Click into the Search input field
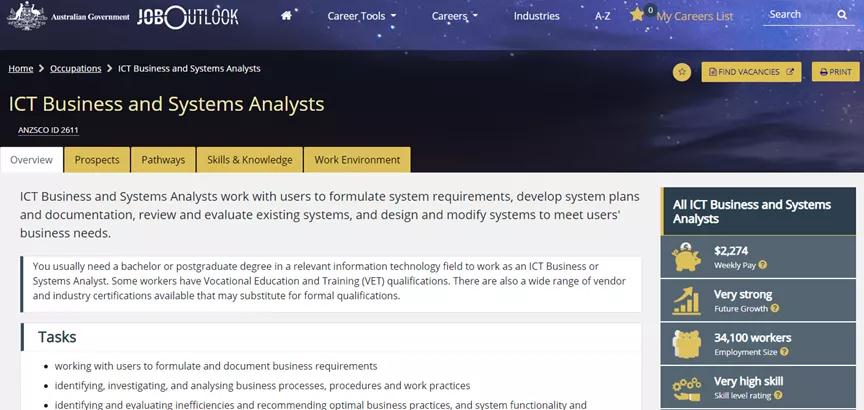 point(799,15)
